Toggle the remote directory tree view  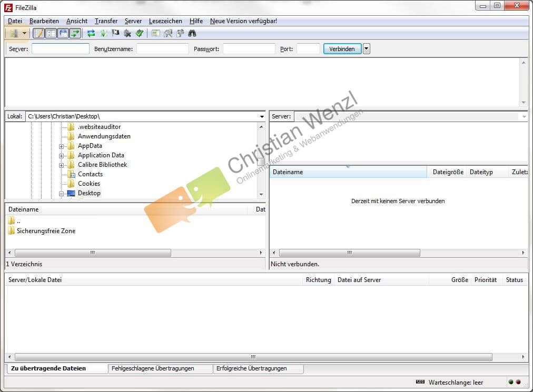(63, 33)
